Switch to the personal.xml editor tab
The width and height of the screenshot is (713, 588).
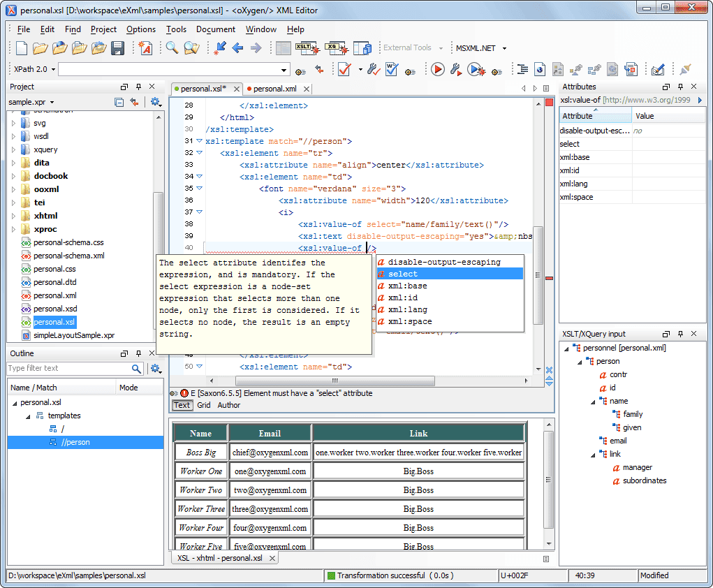point(274,89)
